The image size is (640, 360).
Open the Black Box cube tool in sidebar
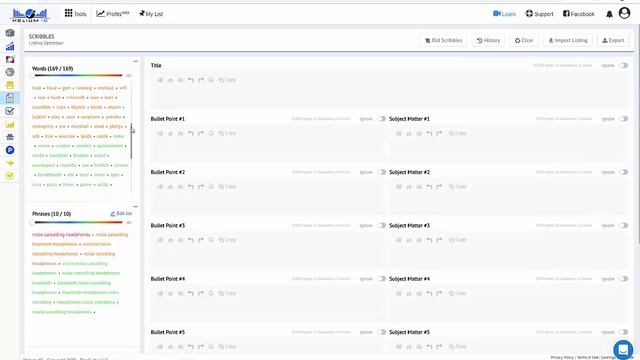point(10,33)
